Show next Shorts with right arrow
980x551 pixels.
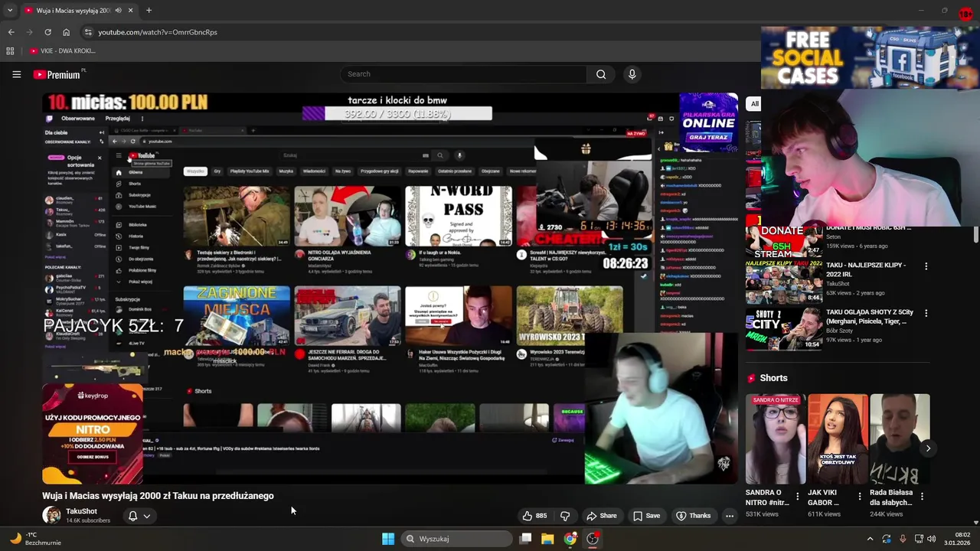coord(927,448)
